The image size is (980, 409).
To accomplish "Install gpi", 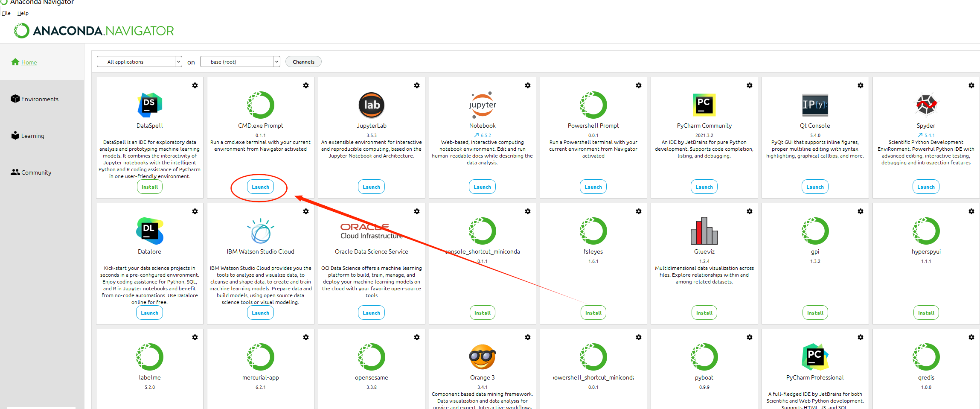I will coord(815,313).
